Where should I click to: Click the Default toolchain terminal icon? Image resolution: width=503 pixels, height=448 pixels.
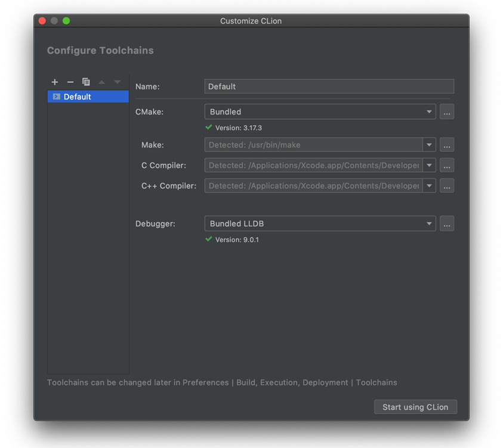[56, 97]
